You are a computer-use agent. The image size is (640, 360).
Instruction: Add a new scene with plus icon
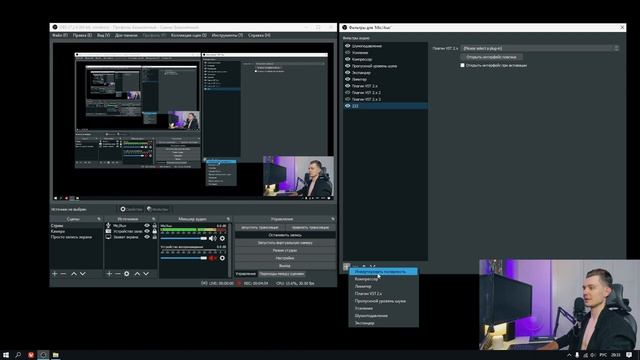click(x=55, y=273)
